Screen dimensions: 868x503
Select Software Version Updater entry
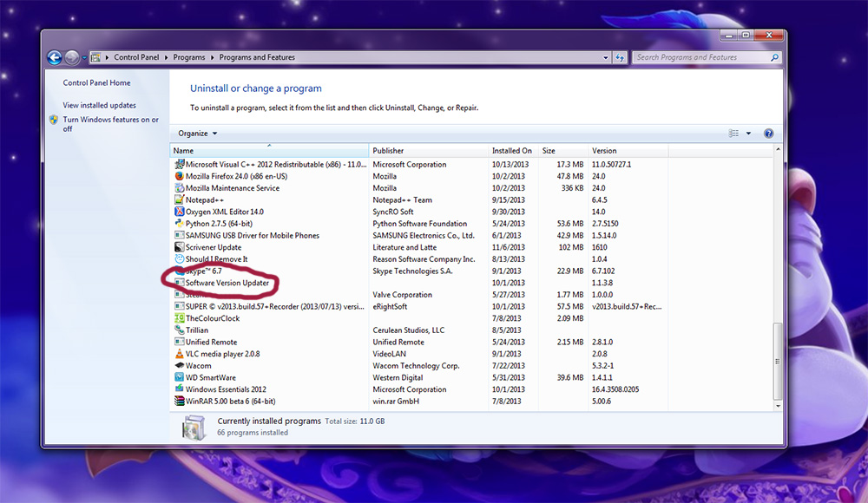click(227, 283)
